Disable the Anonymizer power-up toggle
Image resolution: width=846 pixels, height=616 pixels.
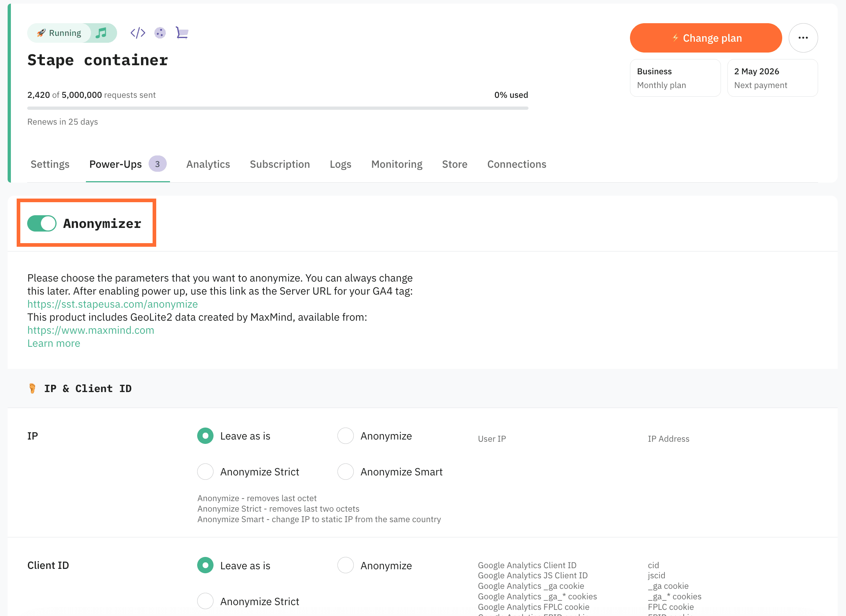[41, 223]
